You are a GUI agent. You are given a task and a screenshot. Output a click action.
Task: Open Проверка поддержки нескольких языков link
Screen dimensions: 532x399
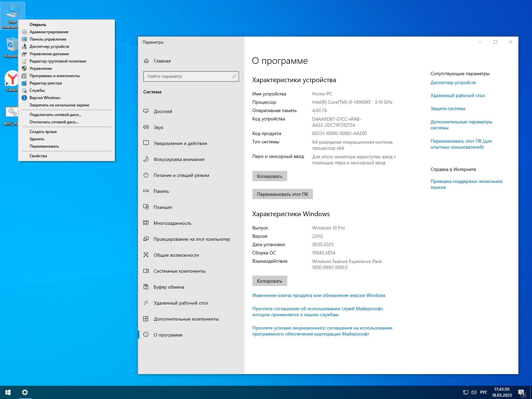pyautogui.click(x=466, y=184)
